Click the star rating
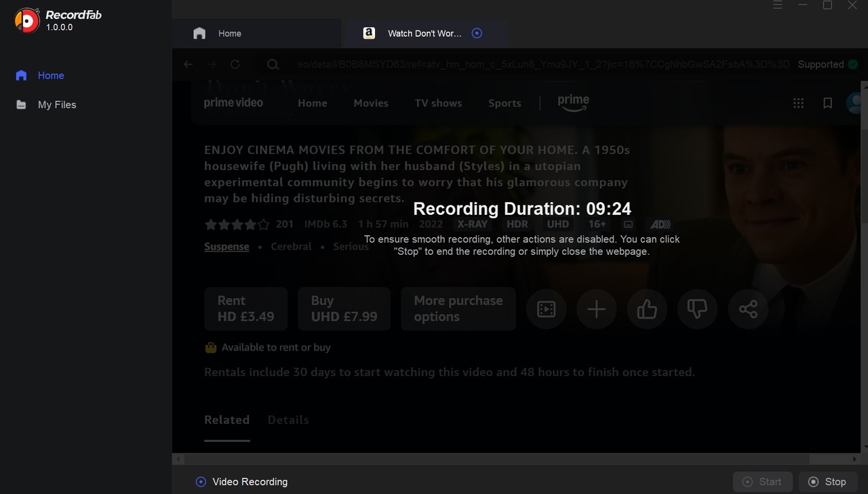868x494 pixels. pyautogui.click(x=237, y=224)
